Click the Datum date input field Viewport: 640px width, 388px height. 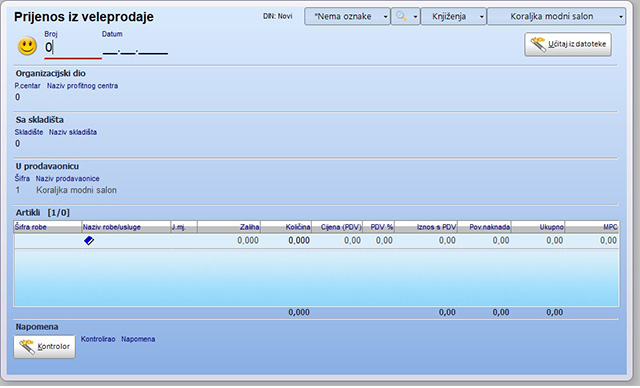(135, 49)
